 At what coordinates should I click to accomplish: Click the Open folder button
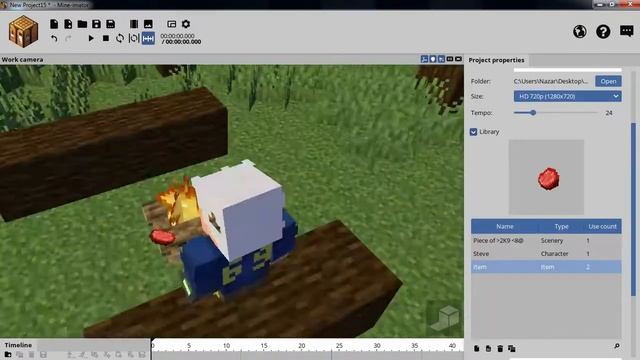tap(608, 81)
